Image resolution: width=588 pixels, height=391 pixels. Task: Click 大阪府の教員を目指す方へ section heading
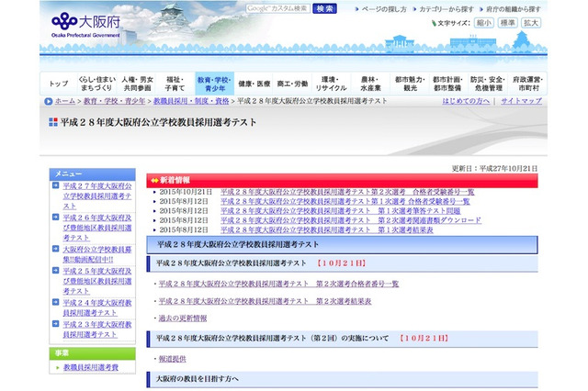point(342,379)
